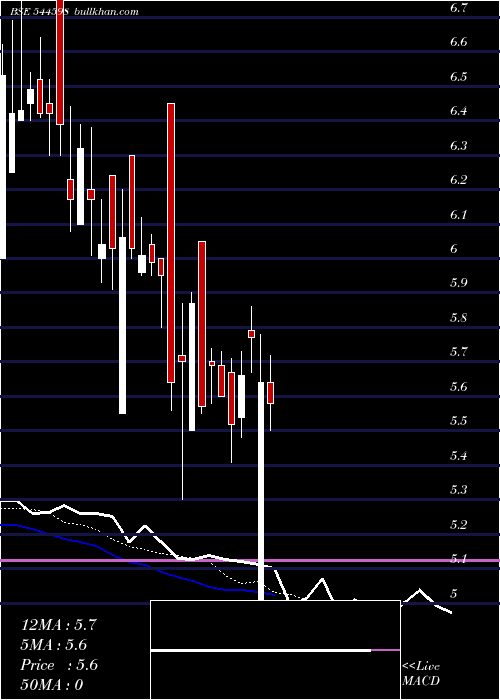Image resolution: width=500 pixels, height=700 pixels.
Task: Select the 6.3 price axis label
Action: (458, 146)
